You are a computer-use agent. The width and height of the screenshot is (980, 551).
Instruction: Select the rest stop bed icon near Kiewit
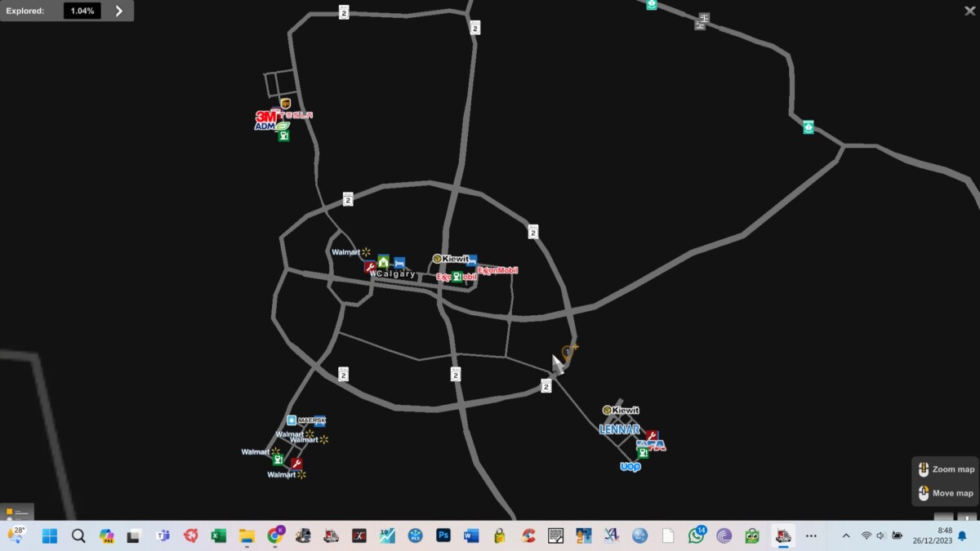pos(471,260)
